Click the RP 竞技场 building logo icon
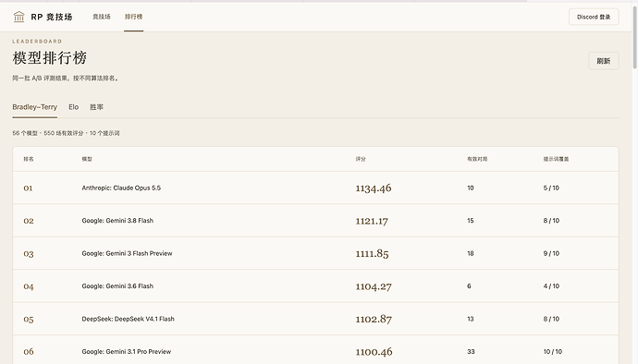Viewport: 638px width, 364px height. point(18,17)
